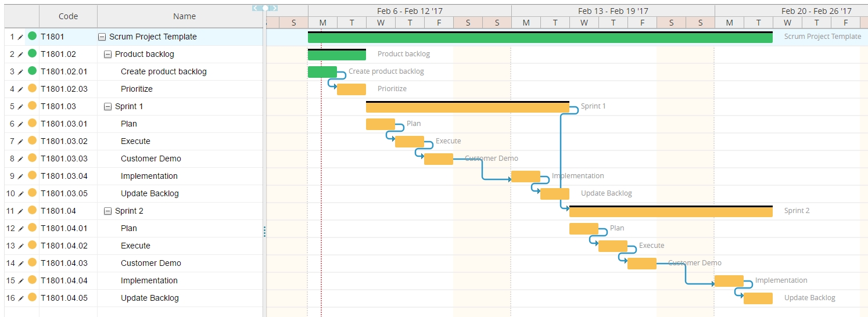
Task: Click the Feb 13 - Feb 19 '17 week header
Action: [613, 10]
